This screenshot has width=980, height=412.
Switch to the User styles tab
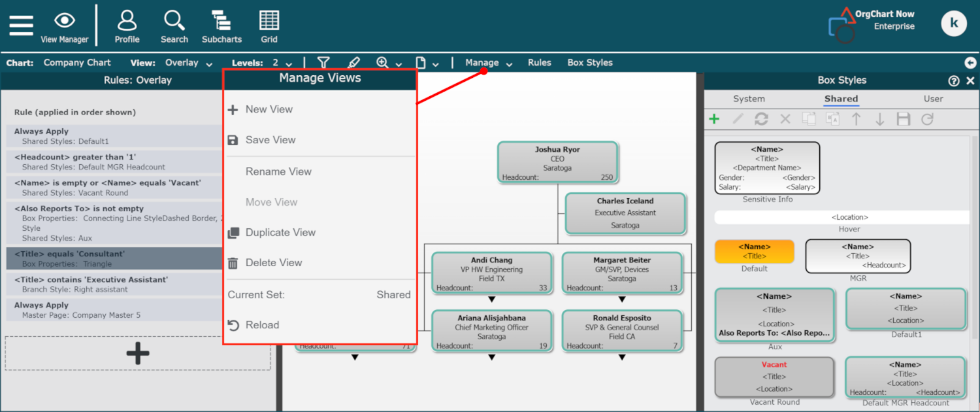point(933,99)
